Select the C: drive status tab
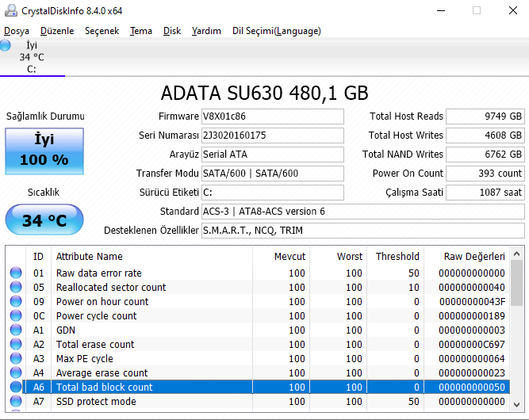 tap(33, 57)
